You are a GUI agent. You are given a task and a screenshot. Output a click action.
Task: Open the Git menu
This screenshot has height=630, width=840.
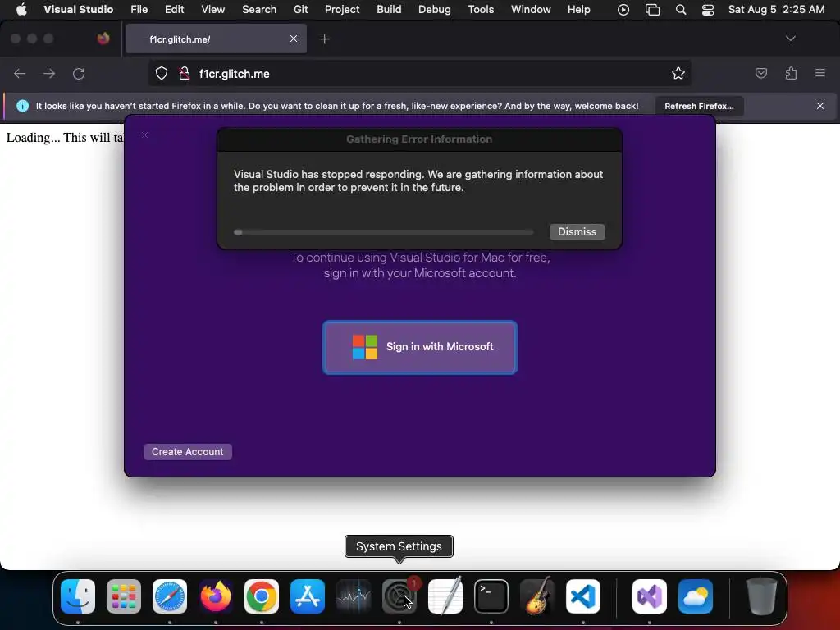click(x=300, y=10)
